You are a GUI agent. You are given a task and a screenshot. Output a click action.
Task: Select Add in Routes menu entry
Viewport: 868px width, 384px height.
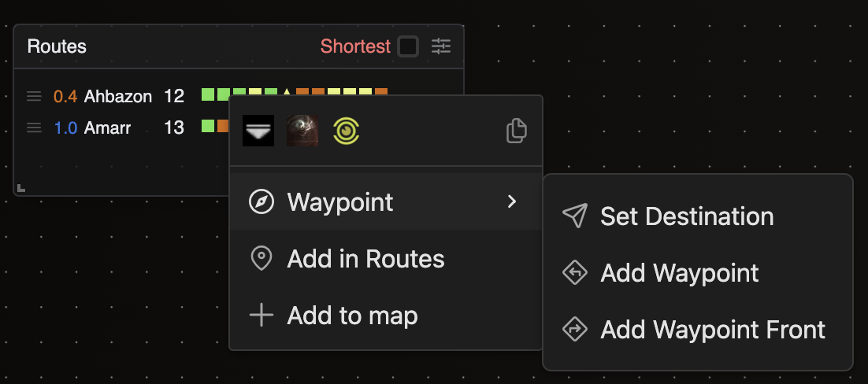365,259
